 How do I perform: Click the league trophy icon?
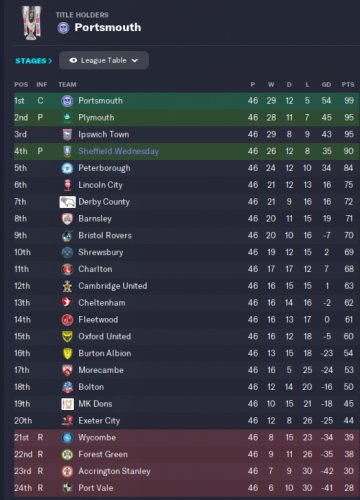31,23
